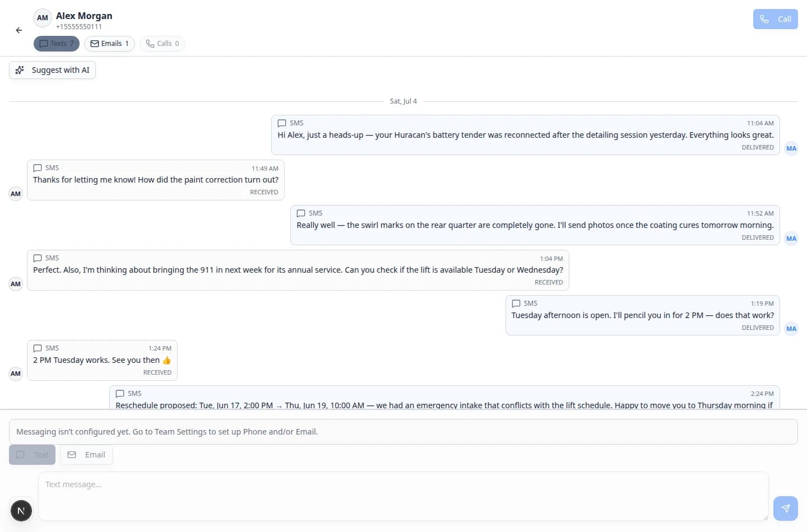Focus the Text message input box
807x532 pixels.
pyautogui.click(x=403, y=496)
